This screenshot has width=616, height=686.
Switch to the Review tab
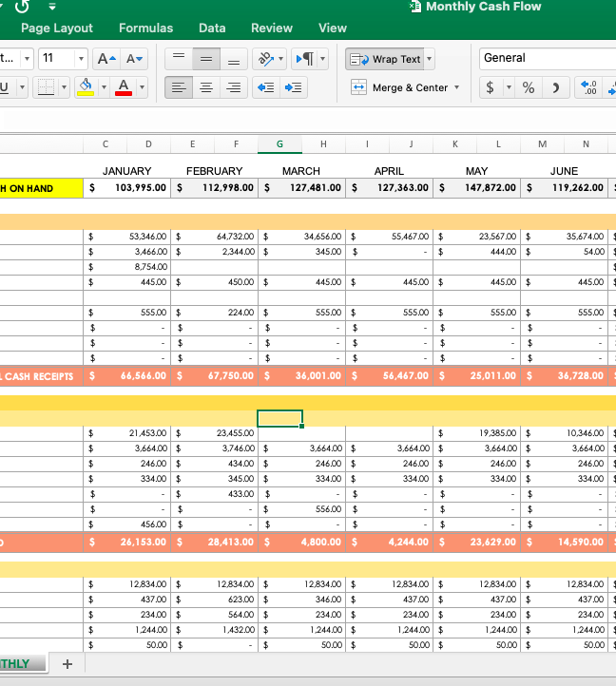tap(271, 29)
